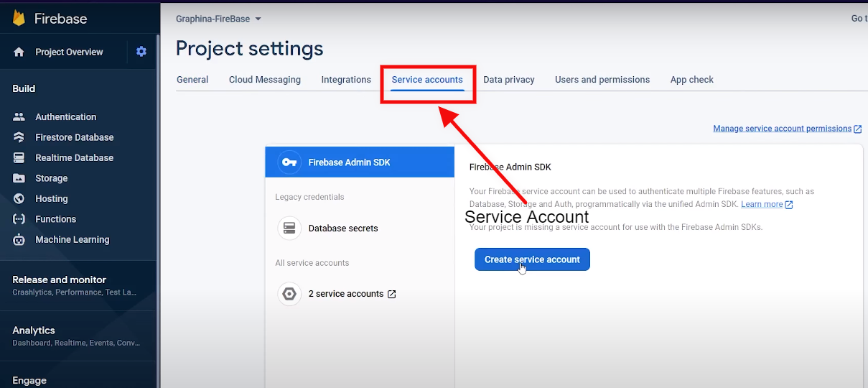868x388 pixels.
Task: Click the Legacy credentials label
Action: tap(309, 197)
